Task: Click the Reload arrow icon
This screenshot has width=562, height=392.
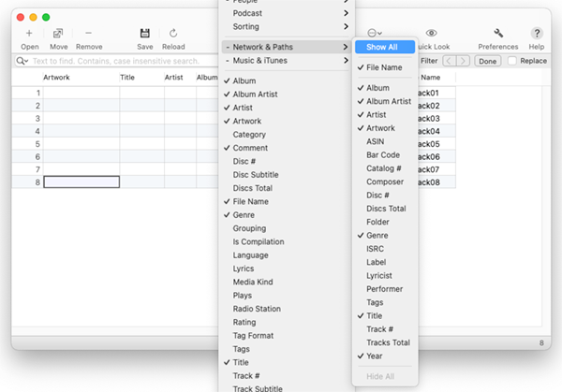Action: (x=173, y=34)
